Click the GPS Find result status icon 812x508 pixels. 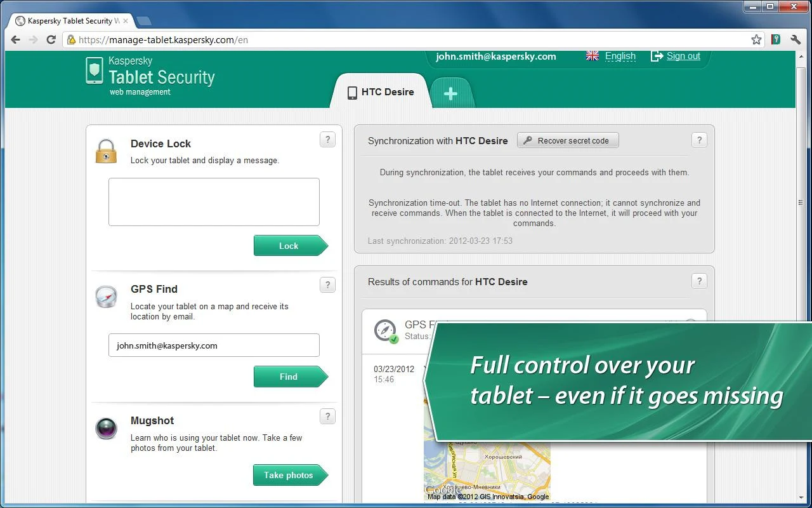pyautogui.click(x=385, y=331)
